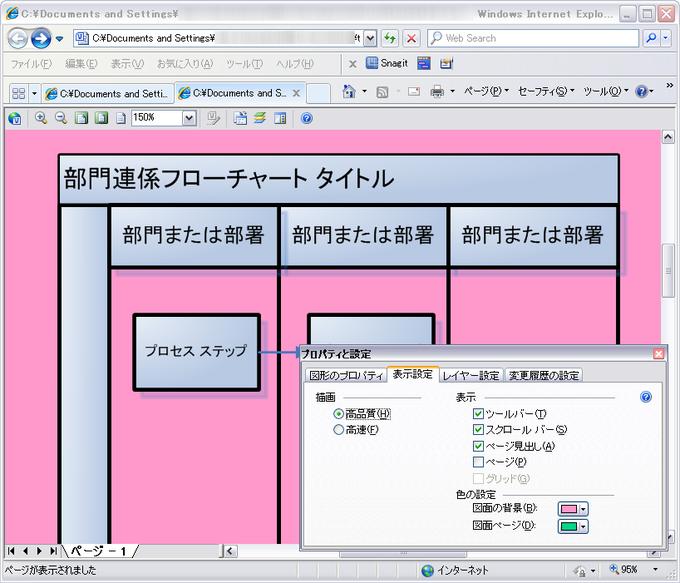The width and height of the screenshot is (680, 583).
Task: Open the ファイル(F) menu
Action: (31, 64)
